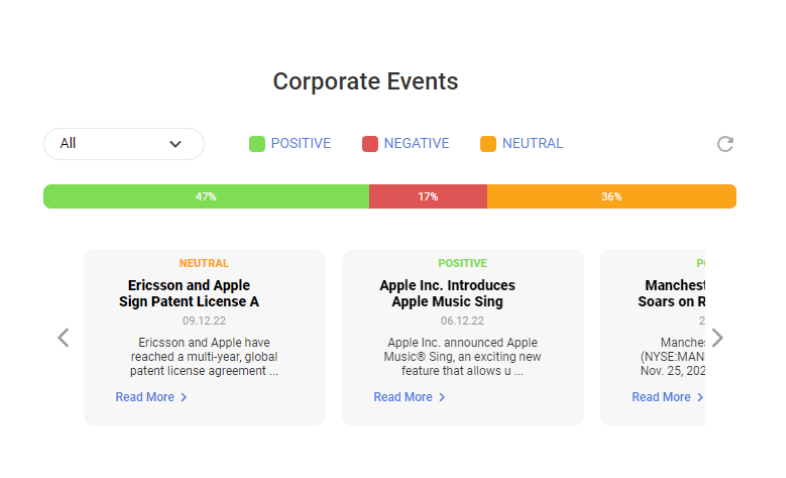Advance carousel with the right arrow
The width and height of the screenshot is (786, 478).
[x=717, y=338]
